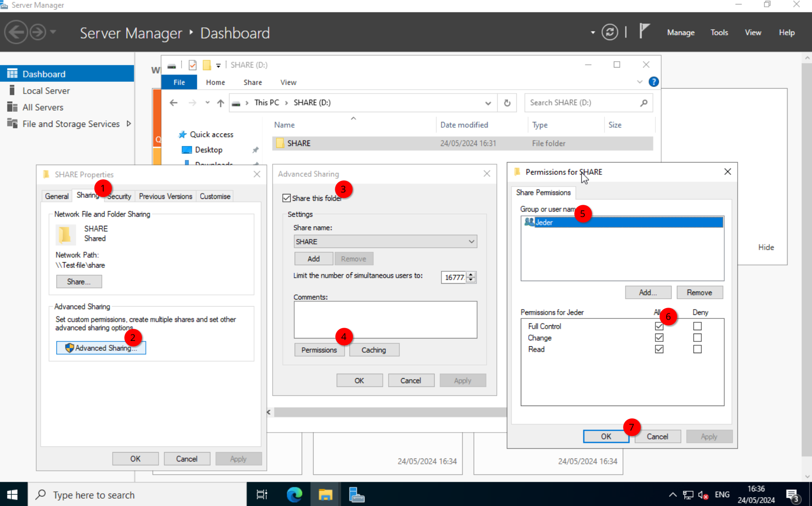812x506 pixels.
Task: Open the Windows Start menu
Action: pos(13,494)
